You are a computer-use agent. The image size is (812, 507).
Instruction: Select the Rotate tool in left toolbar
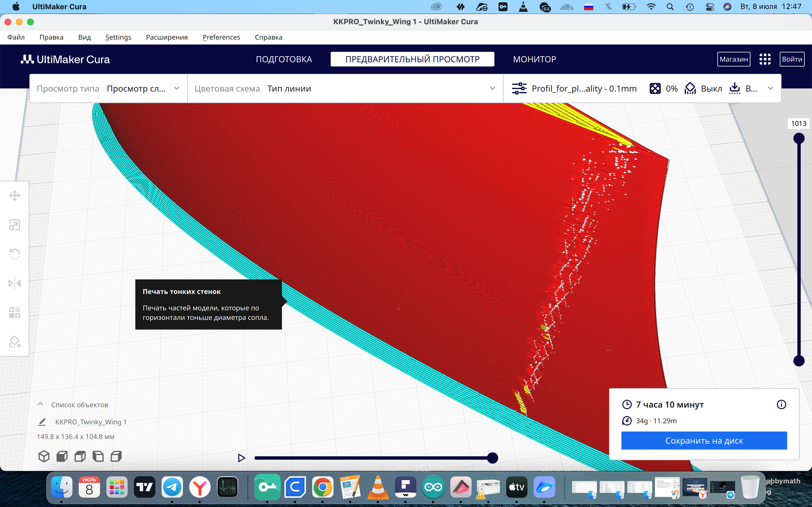[14, 254]
